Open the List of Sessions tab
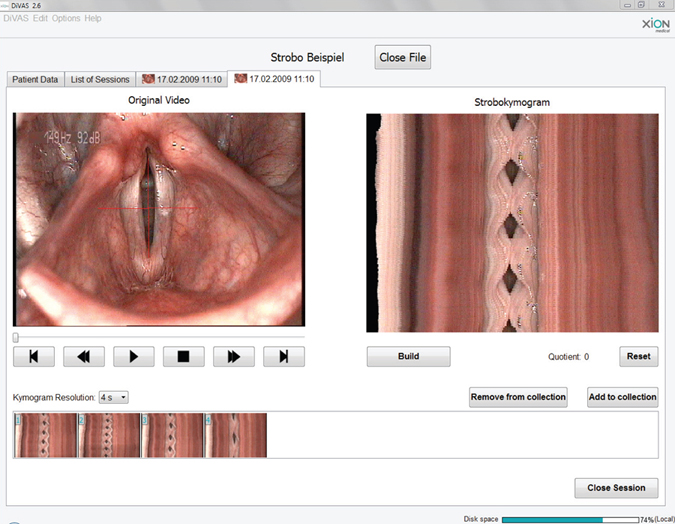The width and height of the screenshot is (675, 524). 100,79
